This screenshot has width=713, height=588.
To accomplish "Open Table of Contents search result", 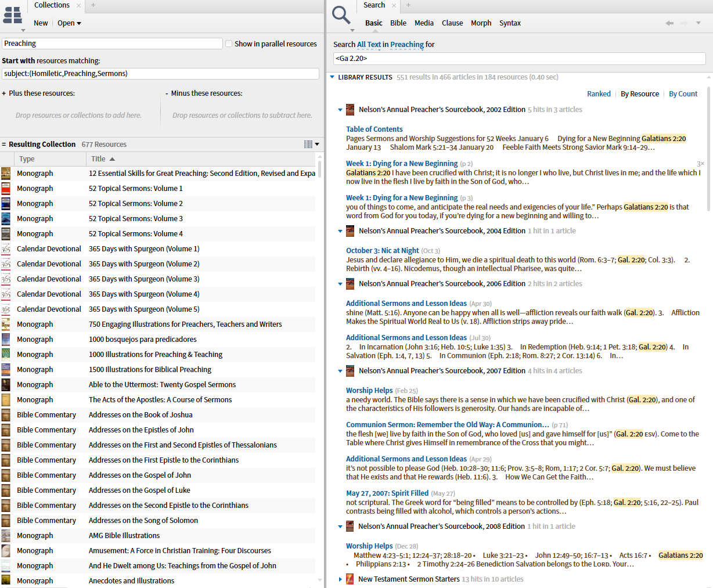I will [x=374, y=129].
